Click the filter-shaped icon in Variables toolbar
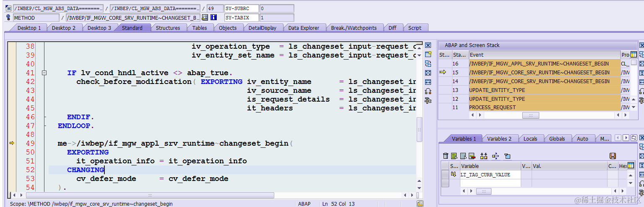 (507, 156)
